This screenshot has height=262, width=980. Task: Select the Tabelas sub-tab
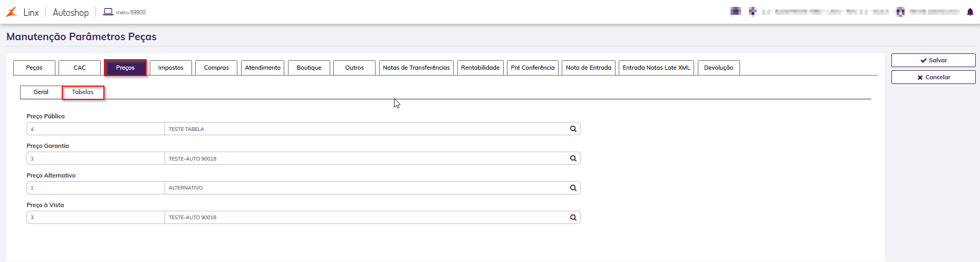pyautogui.click(x=83, y=92)
